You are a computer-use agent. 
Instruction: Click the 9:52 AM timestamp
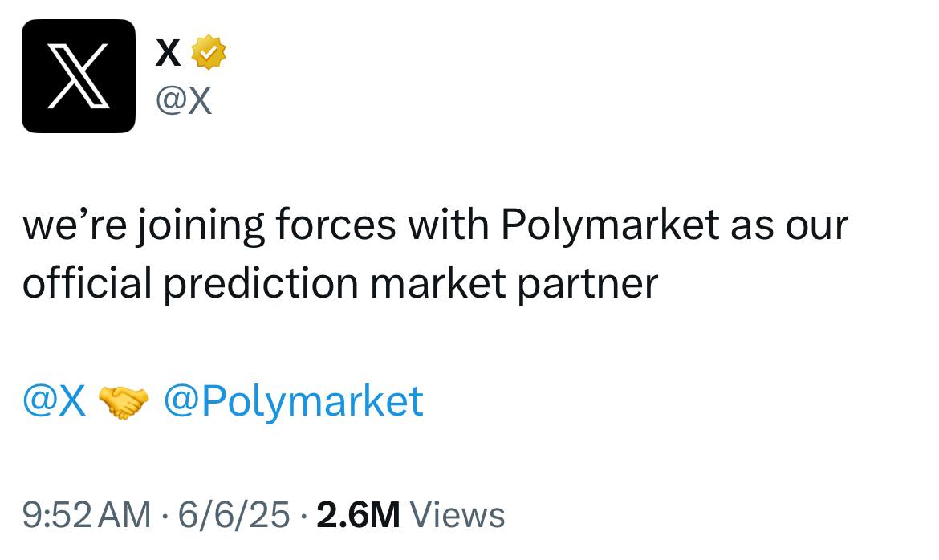tap(86, 515)
